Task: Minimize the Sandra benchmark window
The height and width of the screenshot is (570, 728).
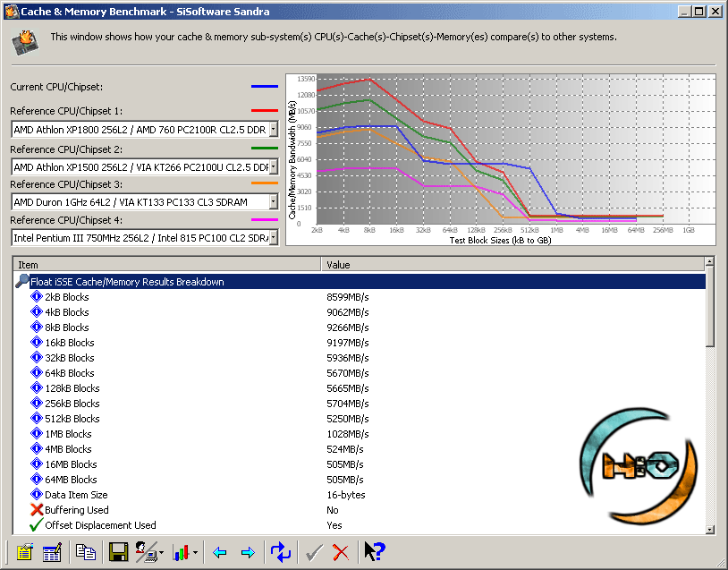Action: click(684, 11)
